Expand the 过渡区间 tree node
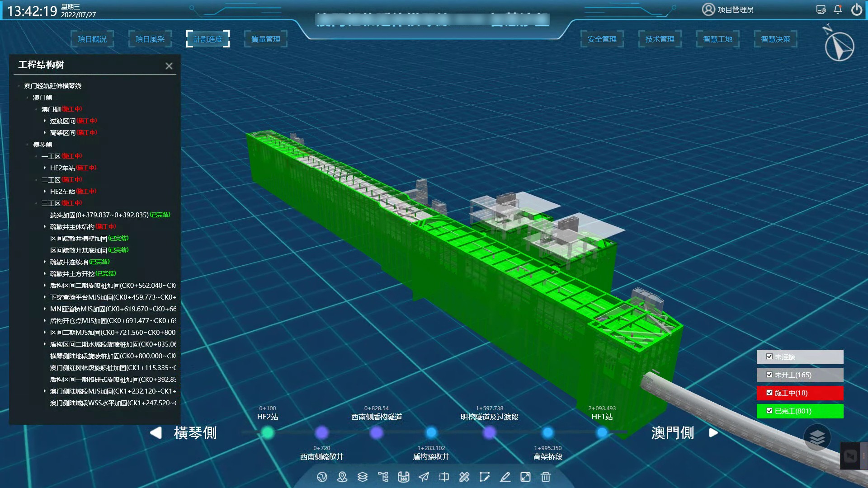The image size is (868, 488). (45, 121)
